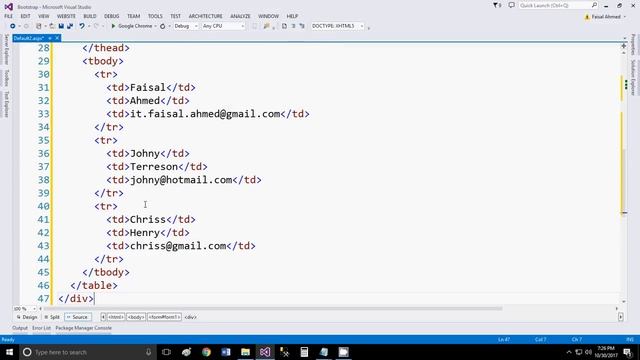Open the WEBSITE menu

click(x=66, y=16)
